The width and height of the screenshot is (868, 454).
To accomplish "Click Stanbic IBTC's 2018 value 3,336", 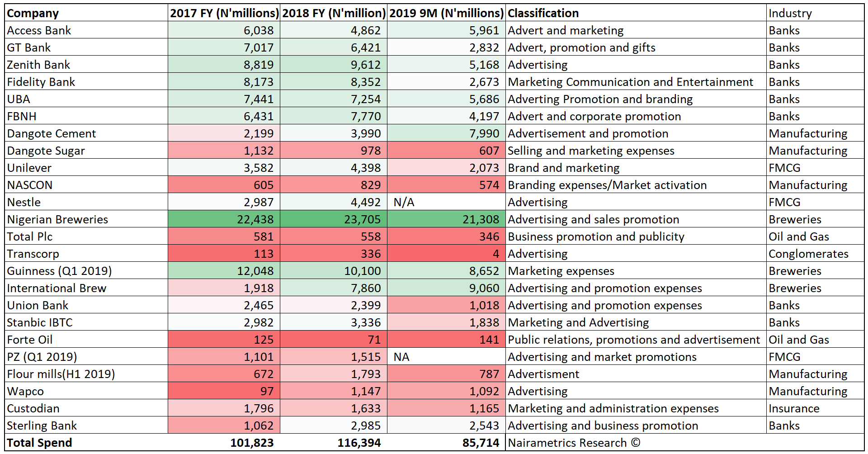I will [334, 322].
